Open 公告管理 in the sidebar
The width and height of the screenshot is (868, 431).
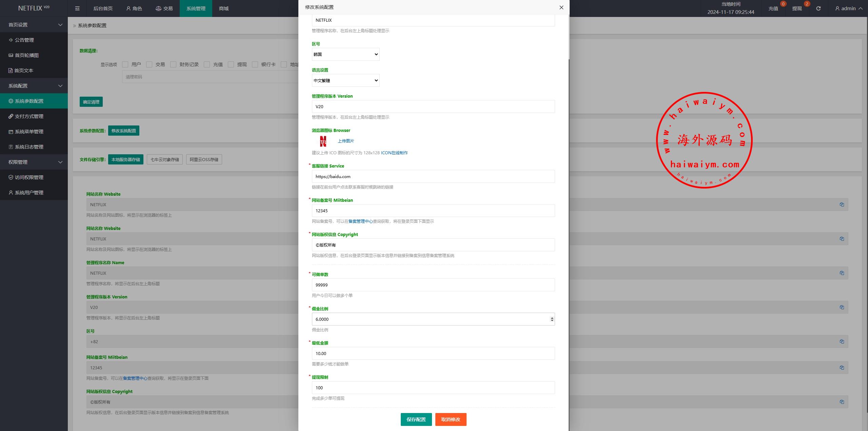pyautogui.click(x=24, y=40)
